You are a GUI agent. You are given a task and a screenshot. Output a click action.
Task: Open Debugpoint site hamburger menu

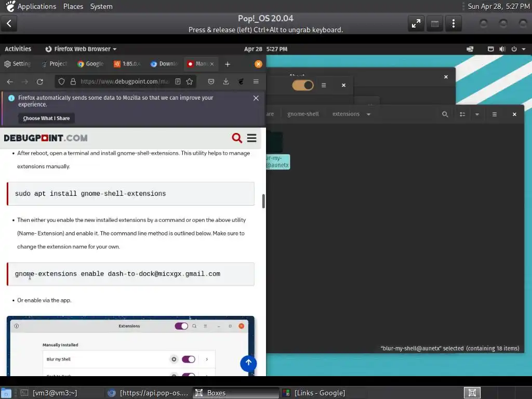(x=252, y=138)
